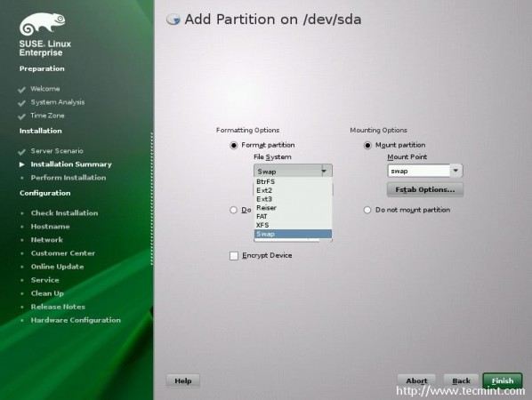Choose the Do not format radio button
The height and width of the screenshot is (400, 532).
[x=233, y=210]
